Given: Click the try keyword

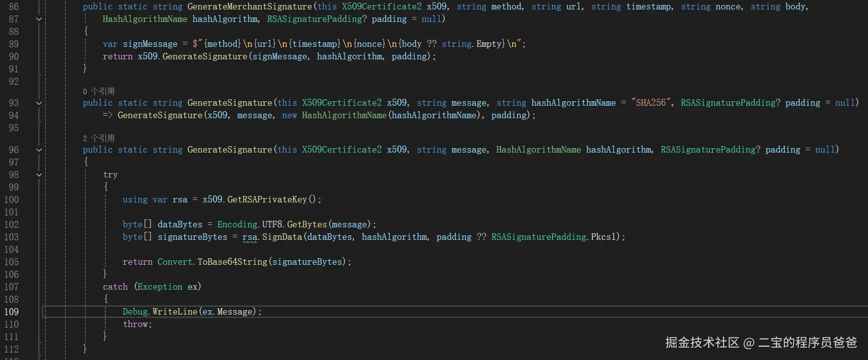Looking at the screenshot, I should [110, 175].
